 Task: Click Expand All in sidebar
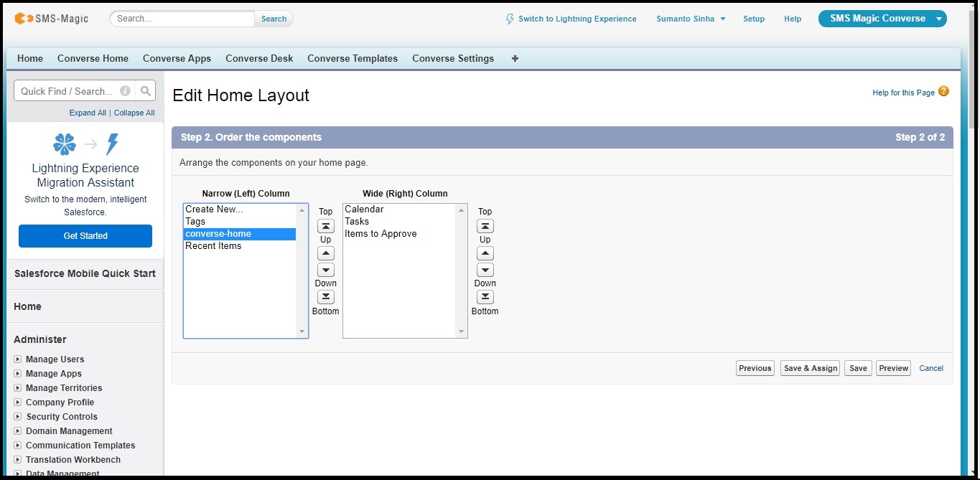click(88, 113)
